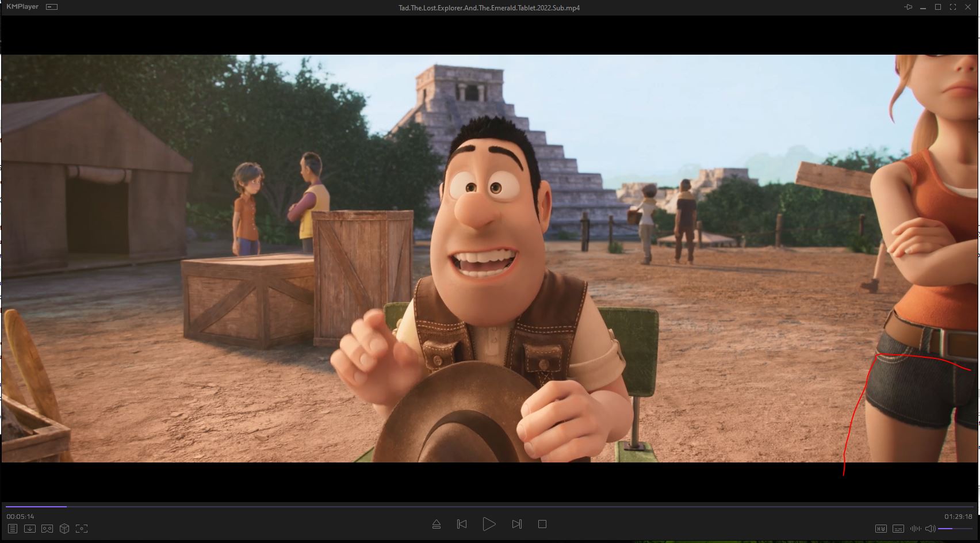Toggle pin window always on top
Screen dimensions: 980x543
(908, 7)
